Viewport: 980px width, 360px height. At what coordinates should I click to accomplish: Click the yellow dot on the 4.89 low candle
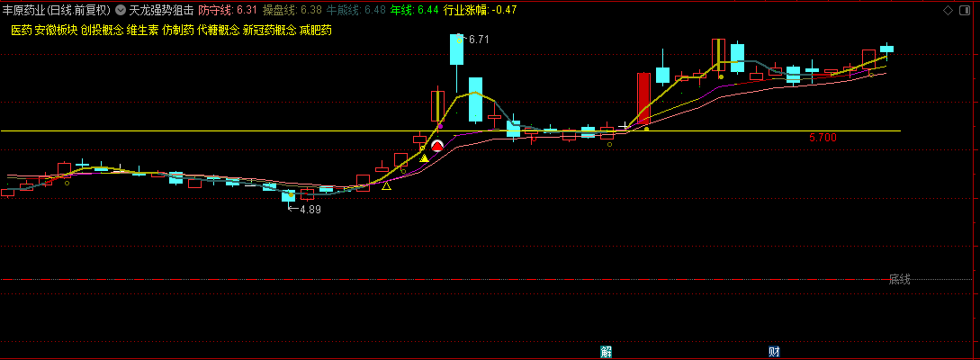click(x=292, y=195)
